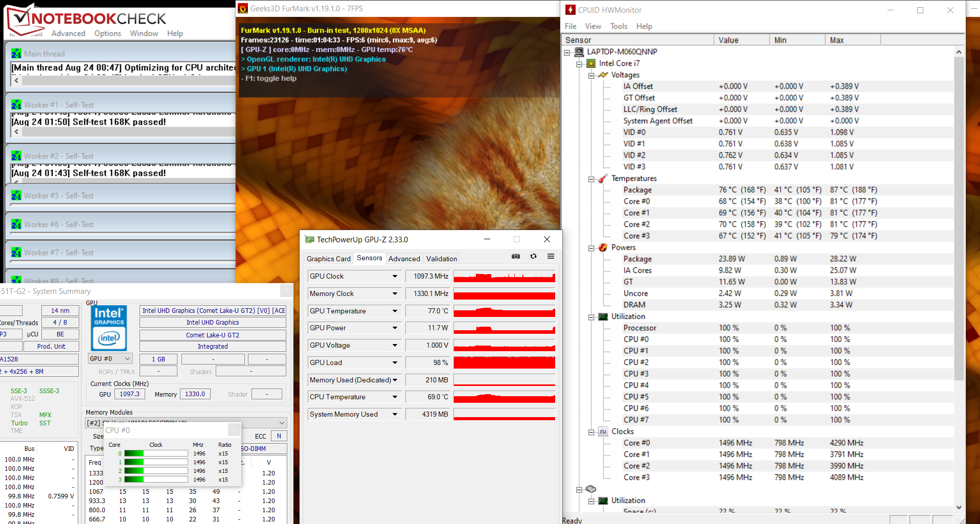Click the Voltages category icon in HWMonitor
This screenshot has width=980, height=524.
(603, 75)
